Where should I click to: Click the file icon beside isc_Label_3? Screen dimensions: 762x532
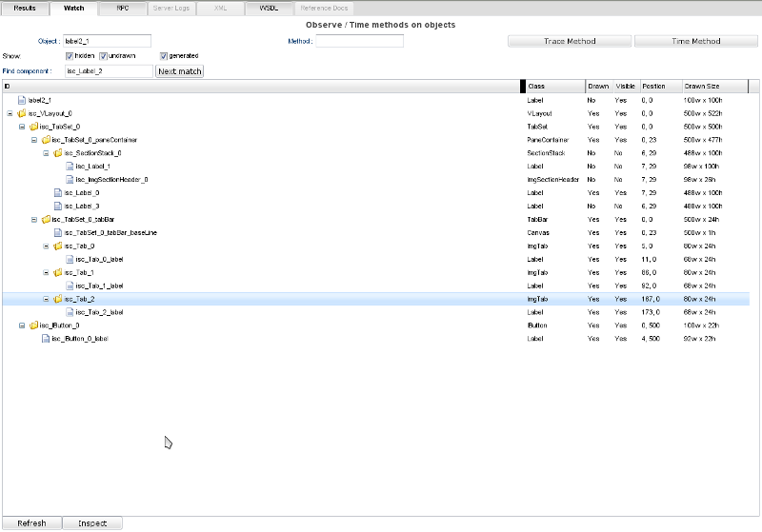click(57, 206)
